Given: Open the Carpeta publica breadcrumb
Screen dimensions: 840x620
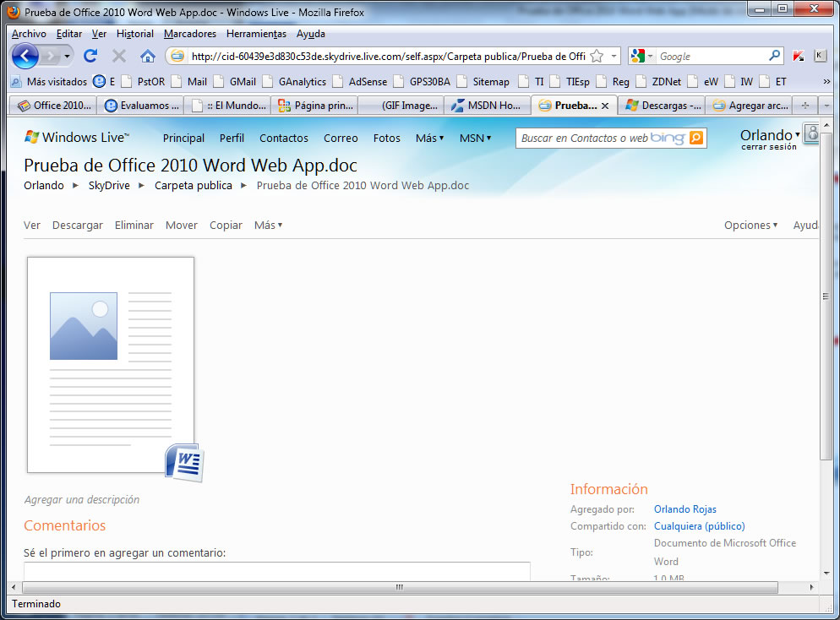Looking at the screenshot, I should coord(194,185).
